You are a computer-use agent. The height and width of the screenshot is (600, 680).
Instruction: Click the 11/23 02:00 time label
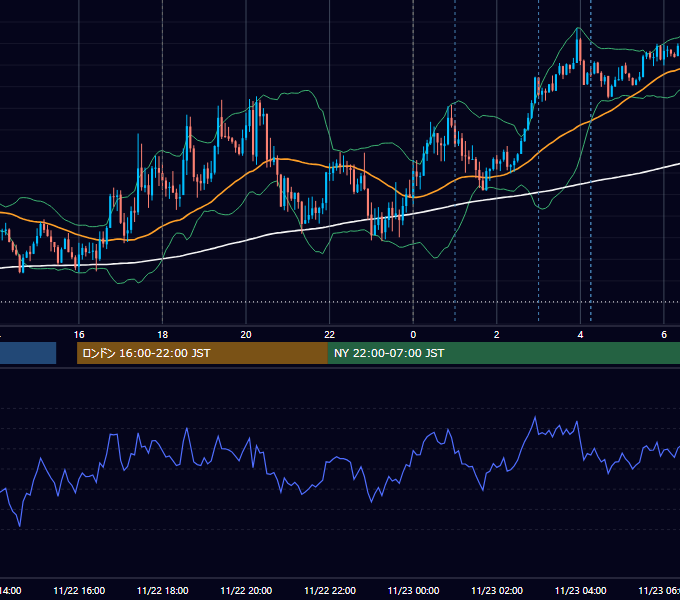pos(497,590)
